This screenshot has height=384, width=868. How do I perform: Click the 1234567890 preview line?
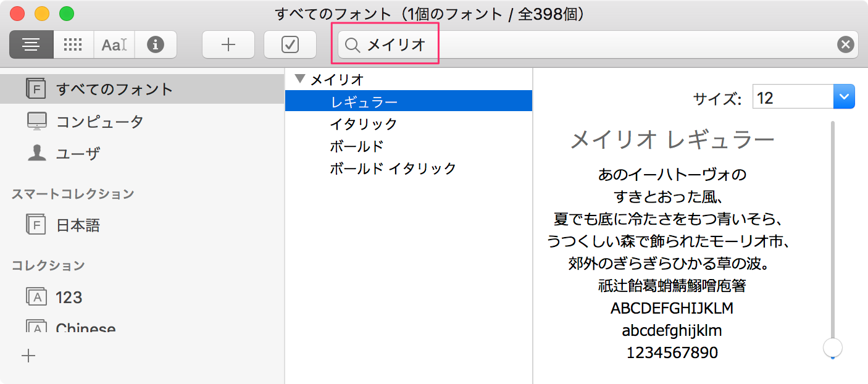click(672, 353)
